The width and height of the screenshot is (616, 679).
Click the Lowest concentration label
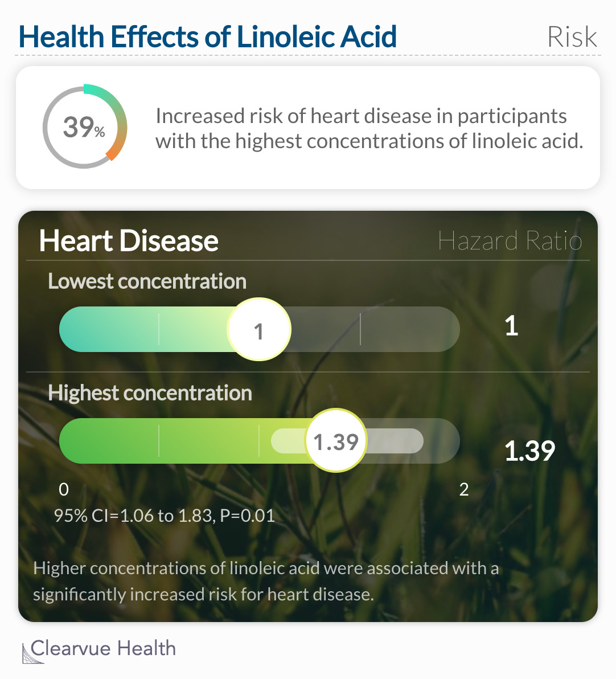pos(147,281)
